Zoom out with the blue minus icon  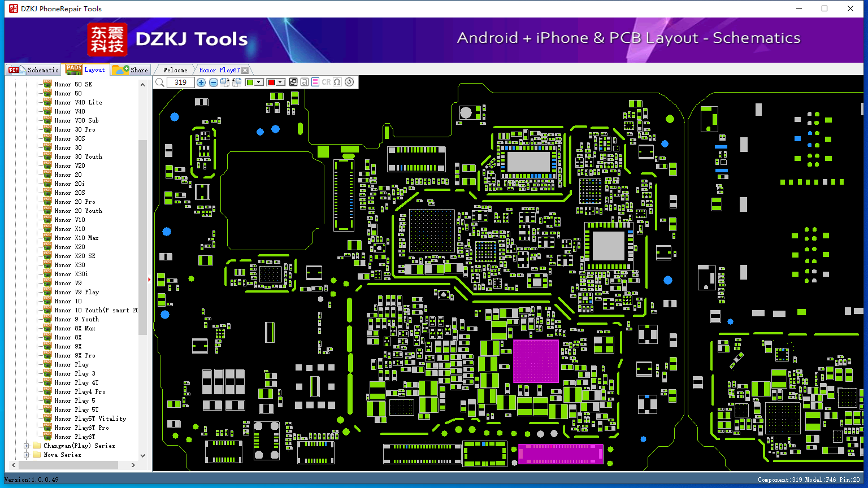pos(214,82)
